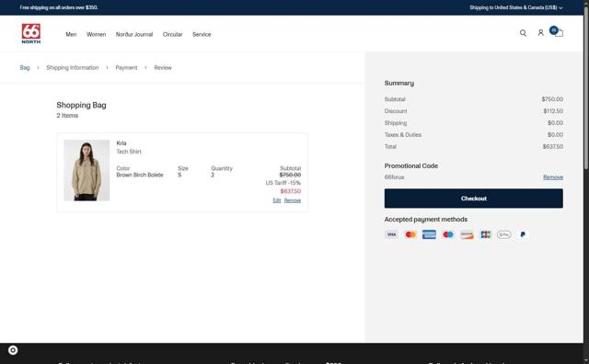This screenshot has height=364, width=589.
Task: Proceed with the Checkout button
Action: [473, 199]
